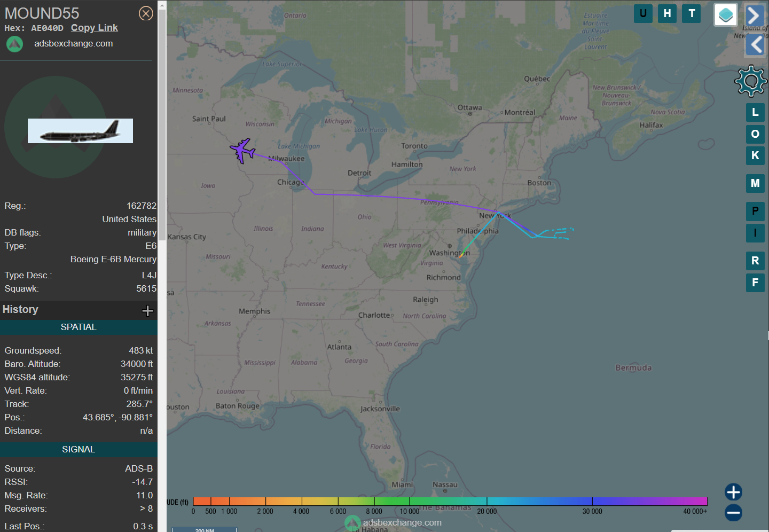
Task: Toggle the T map button
Action: click(692, 13)
